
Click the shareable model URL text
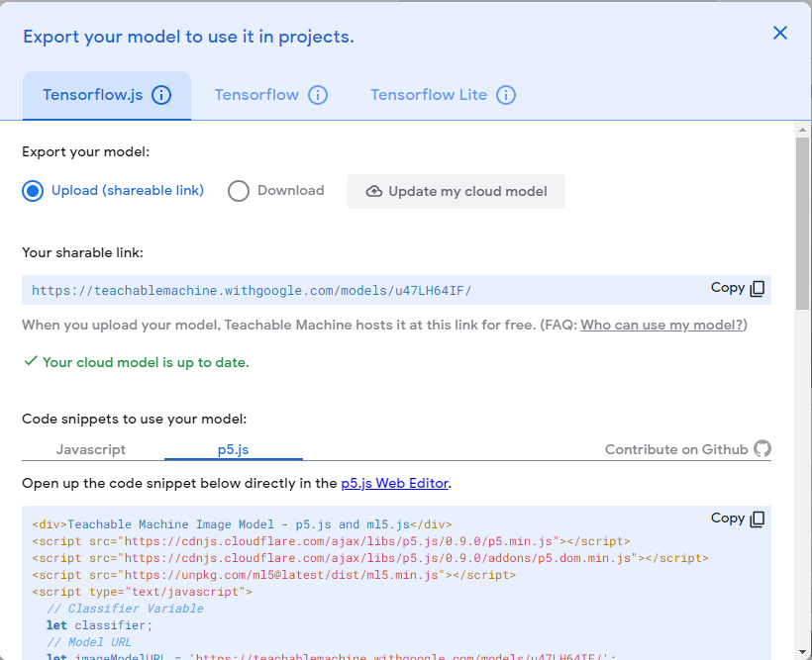(x=252, y=290)
